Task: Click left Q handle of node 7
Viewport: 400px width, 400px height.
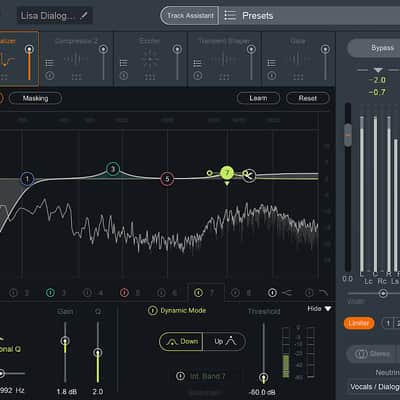Action: point(209,173)
